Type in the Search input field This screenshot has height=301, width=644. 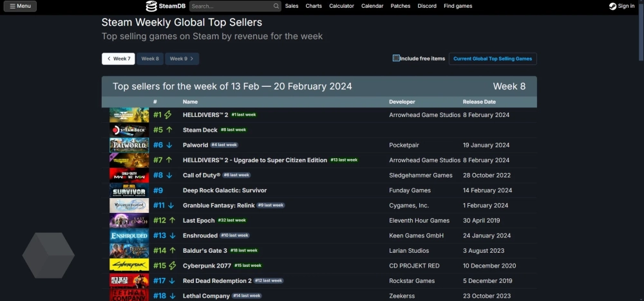coord(229,6)
